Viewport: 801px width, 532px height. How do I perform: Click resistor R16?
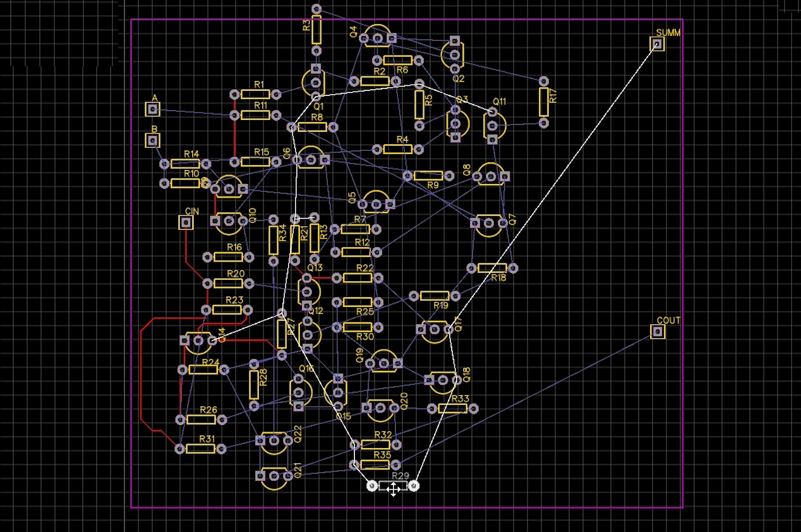pos(228,257)
